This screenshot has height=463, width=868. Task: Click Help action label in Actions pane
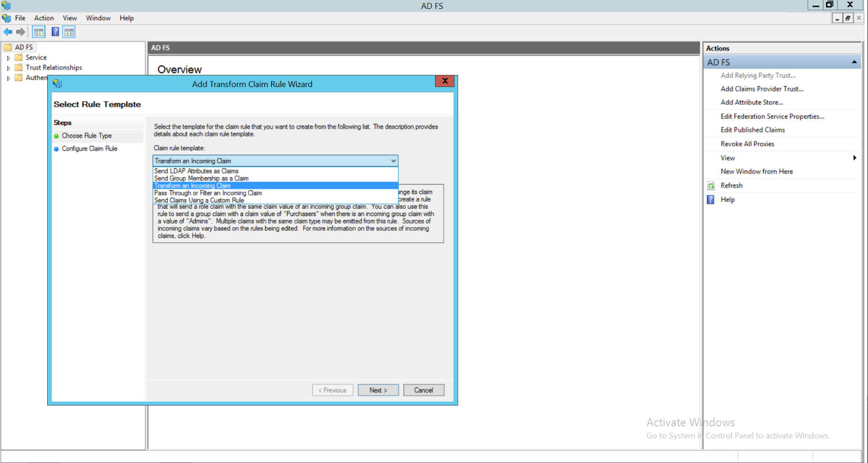tap(727, 200)
